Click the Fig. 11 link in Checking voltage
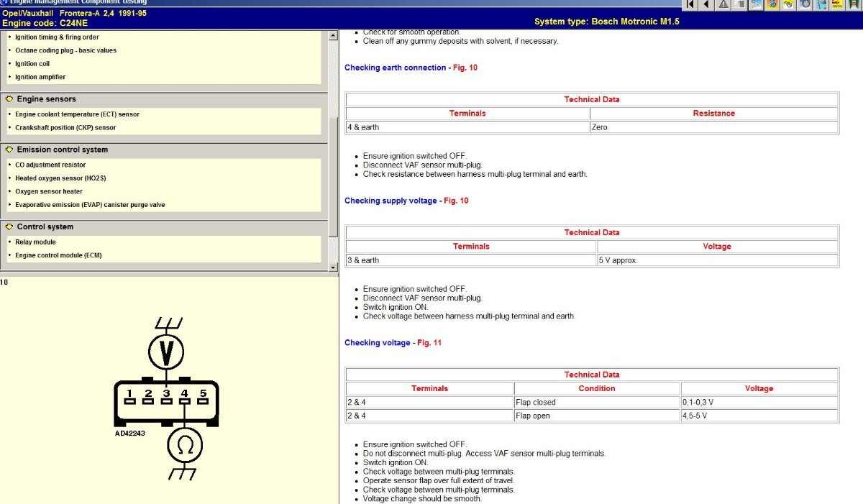 pyautogui.click(x=429, y=343)
